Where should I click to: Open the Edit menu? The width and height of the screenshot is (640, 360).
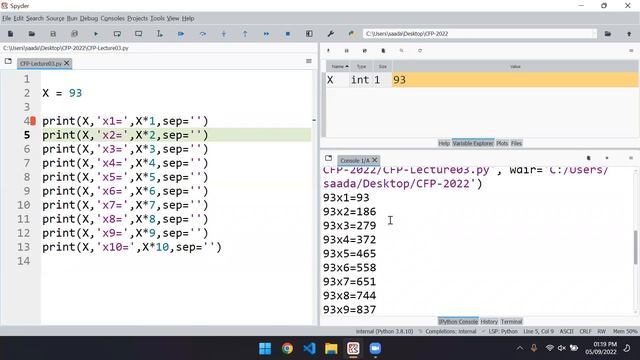click(18, 18)
